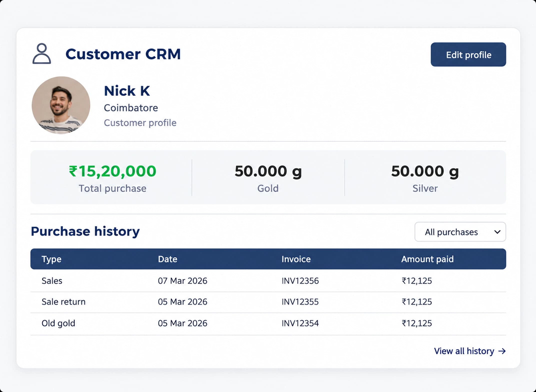Click the Customer CRM title
This screenshot has width=536, height=392.
pos(123,54)
